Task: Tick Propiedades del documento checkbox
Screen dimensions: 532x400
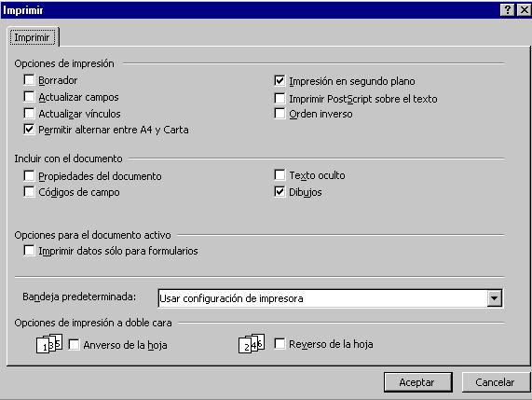Action: (29, 175)
